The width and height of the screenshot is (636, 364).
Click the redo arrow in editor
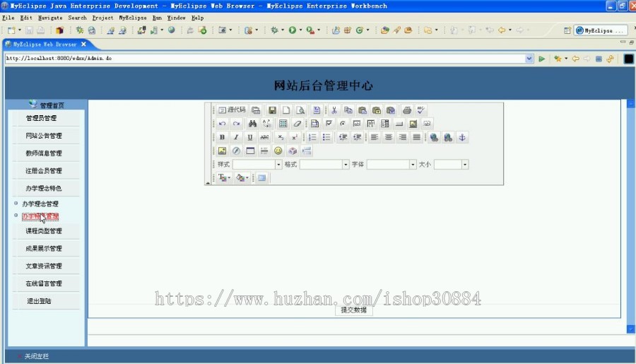[x=236, y=124]
